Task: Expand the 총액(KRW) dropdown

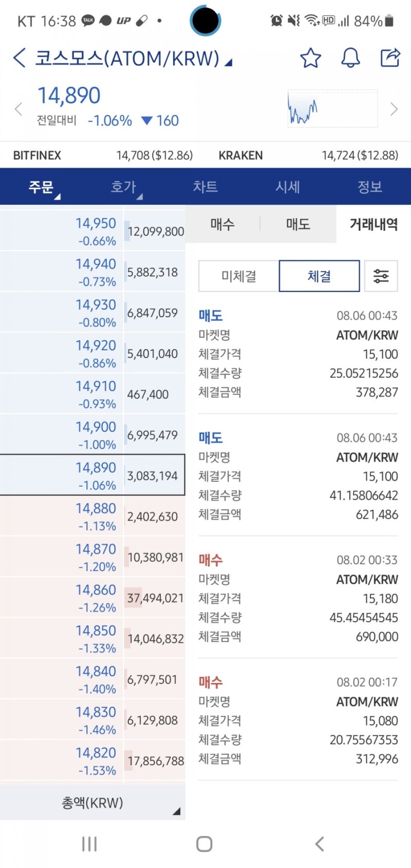Action: (92, 803)
